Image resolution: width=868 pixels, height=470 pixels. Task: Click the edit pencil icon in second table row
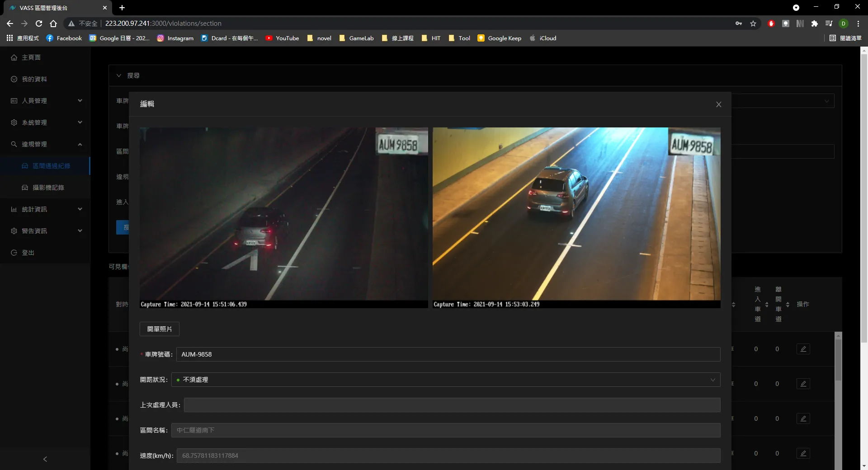[803, 384]
